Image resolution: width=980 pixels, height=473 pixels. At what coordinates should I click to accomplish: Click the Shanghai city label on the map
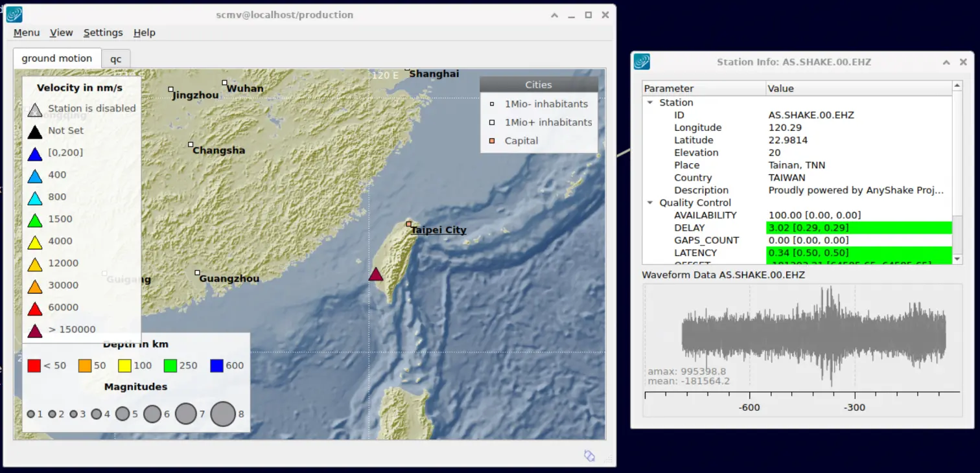point(434,74)
